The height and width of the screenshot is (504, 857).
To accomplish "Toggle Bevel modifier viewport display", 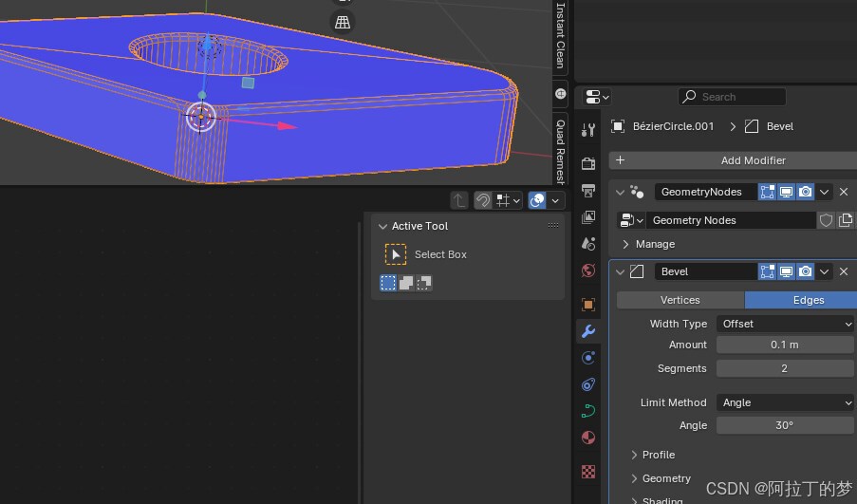I will pyautogui.click(x=786, y=271).
